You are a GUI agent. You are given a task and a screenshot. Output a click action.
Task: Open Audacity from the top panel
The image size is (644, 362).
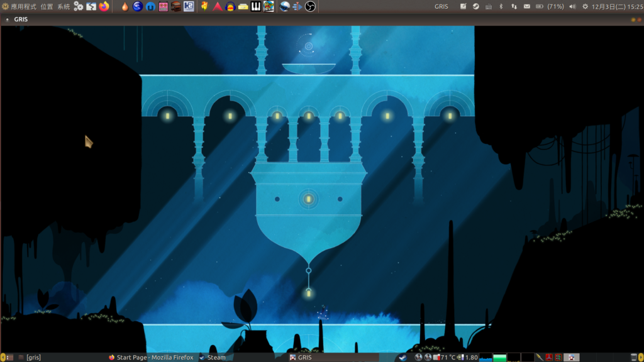(230, 6)
